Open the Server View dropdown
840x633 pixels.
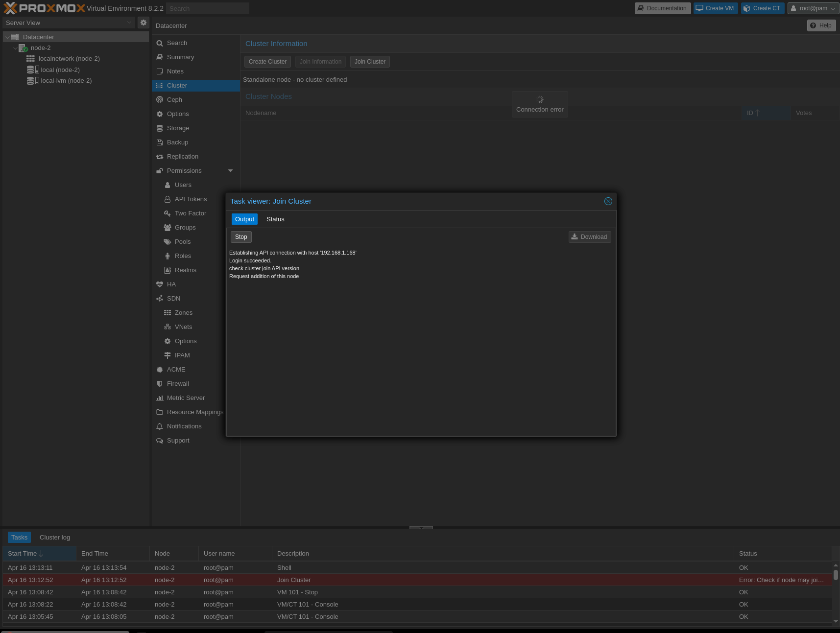(69, 23)
